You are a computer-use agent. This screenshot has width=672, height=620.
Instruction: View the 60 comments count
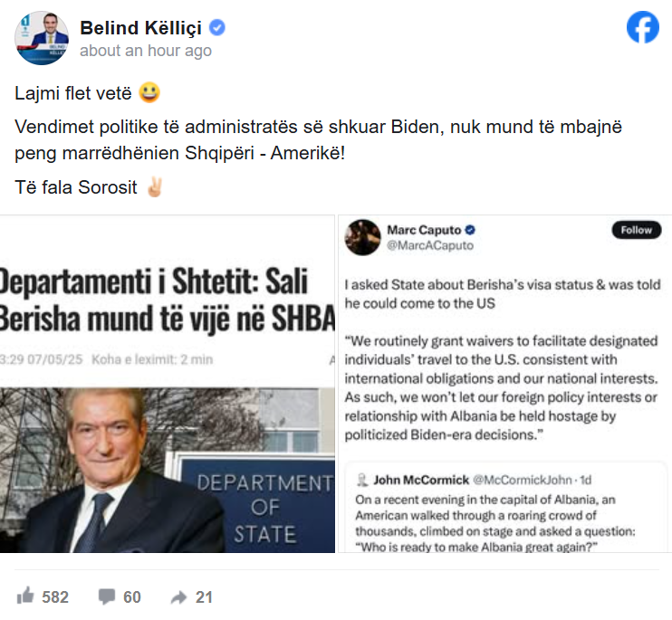132,597
